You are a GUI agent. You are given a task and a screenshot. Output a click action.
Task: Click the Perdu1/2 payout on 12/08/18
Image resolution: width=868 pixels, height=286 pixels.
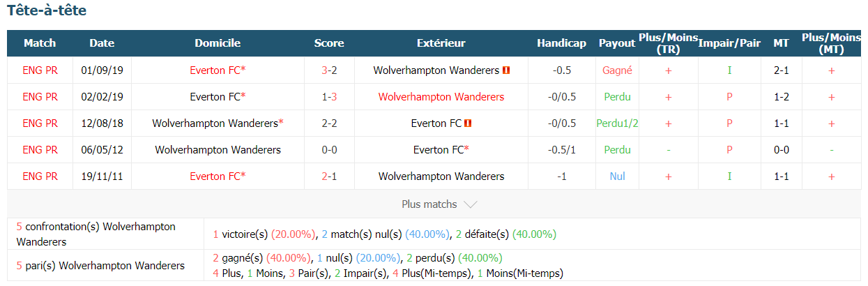pyautogui.click(x=617, y=123)
